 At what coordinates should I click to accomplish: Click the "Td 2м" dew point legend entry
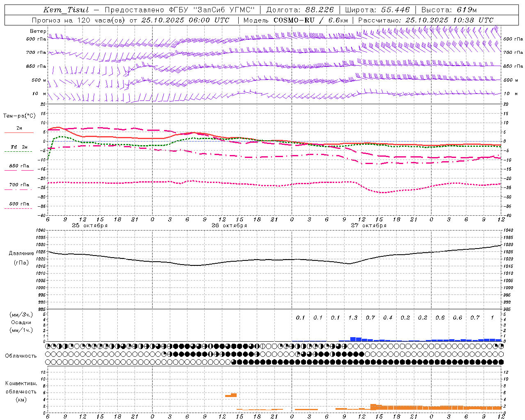click(x=19, y=147)
